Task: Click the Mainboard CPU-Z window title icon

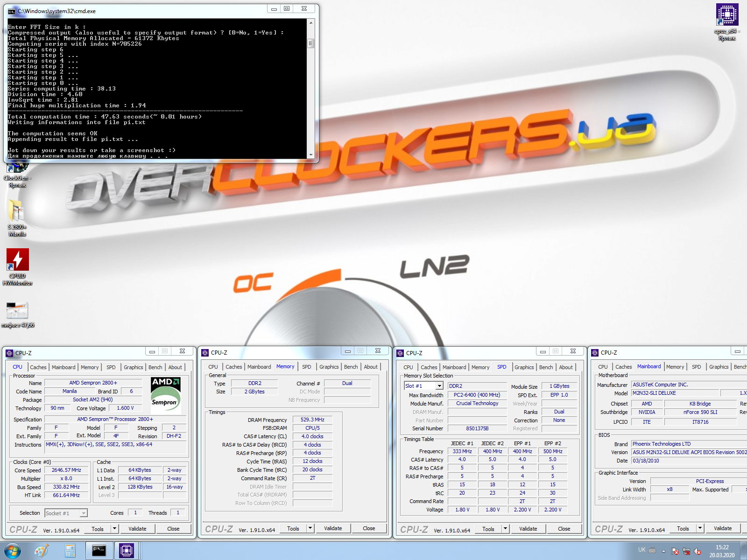Action: tap(595, 353)
